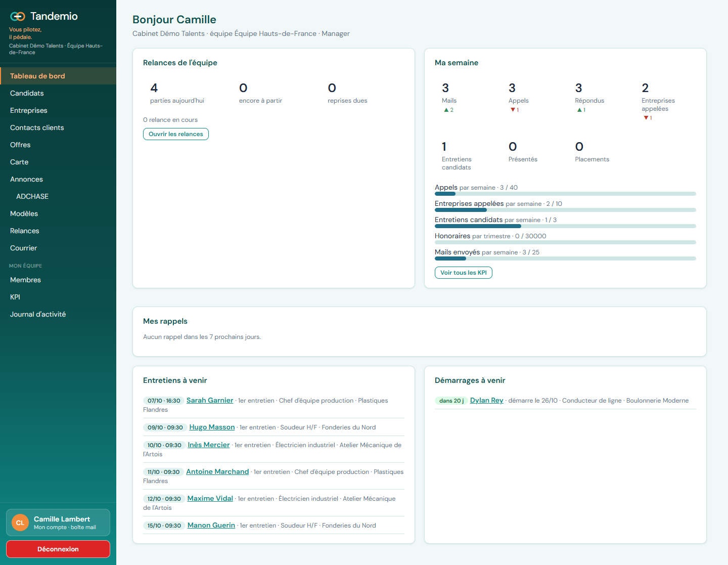This screenshot has height=565, width=728.
Task: Go to Candidats in the sidebar
Action: click(x=58, y=93)
